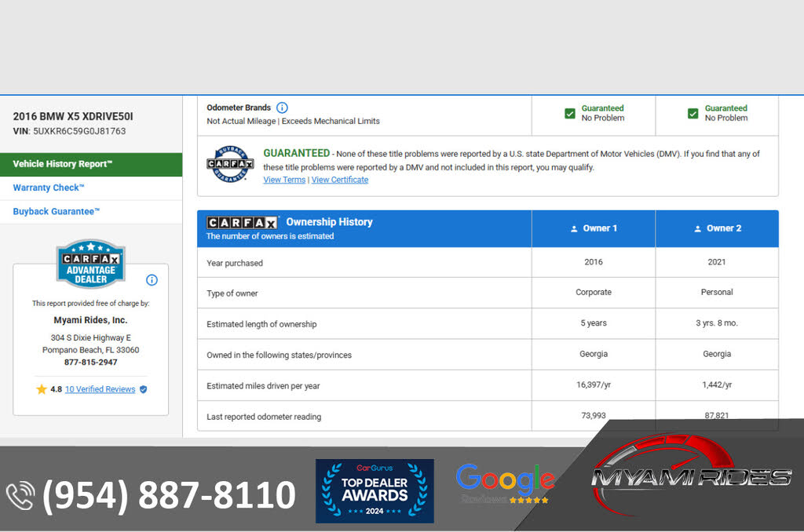
Task: Click the Year purchased row label
Action: (x=235, y=263)
